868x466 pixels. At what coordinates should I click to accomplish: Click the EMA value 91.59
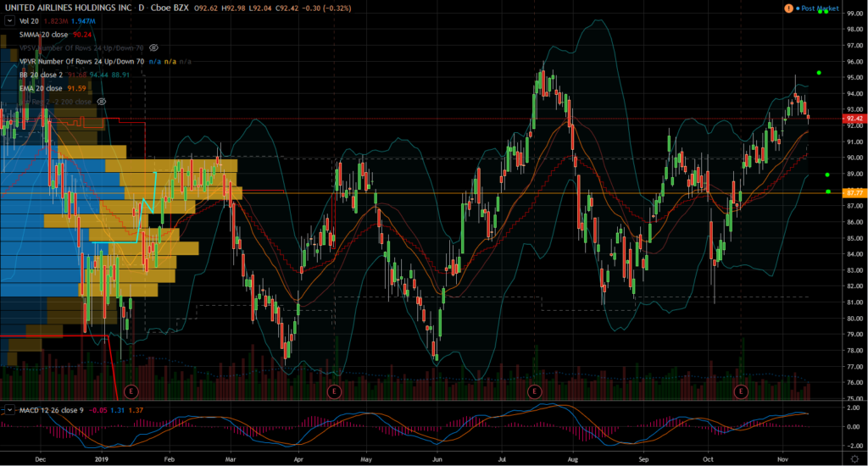(x=77, y=89)
